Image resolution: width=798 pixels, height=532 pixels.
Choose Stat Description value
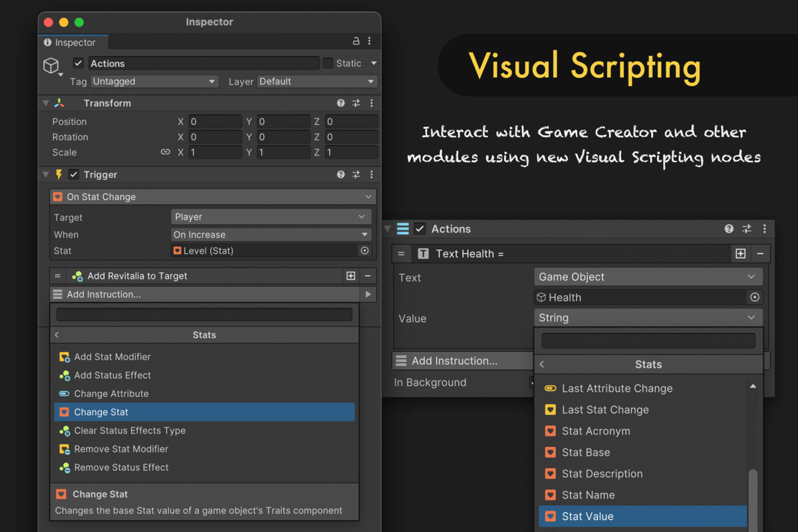tap(642, 473)
